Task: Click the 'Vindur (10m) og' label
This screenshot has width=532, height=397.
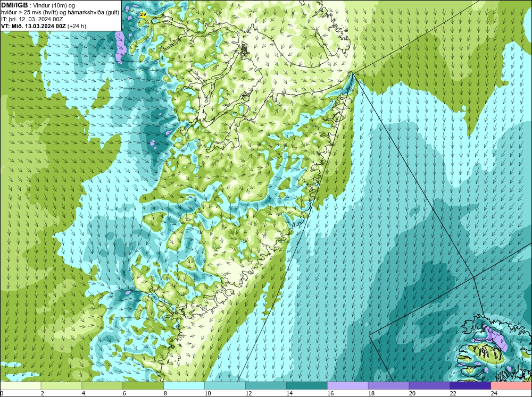Action: 55,5
